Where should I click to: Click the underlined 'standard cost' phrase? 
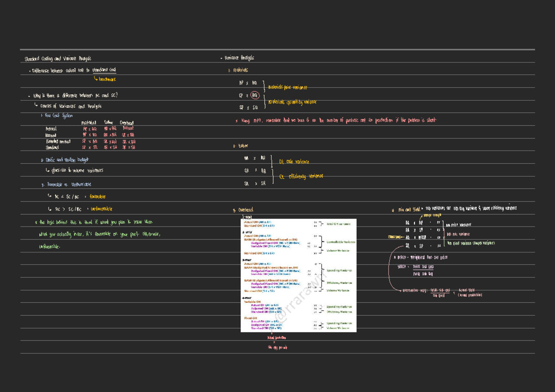click(x=104, y=70)
